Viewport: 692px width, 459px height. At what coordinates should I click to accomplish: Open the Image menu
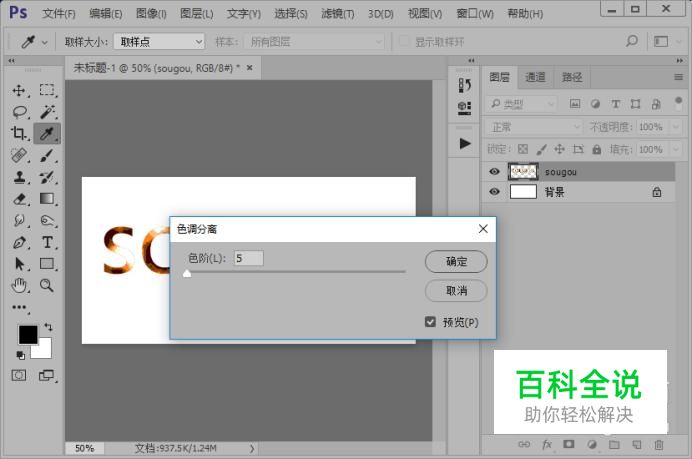[x=151, y=14]
